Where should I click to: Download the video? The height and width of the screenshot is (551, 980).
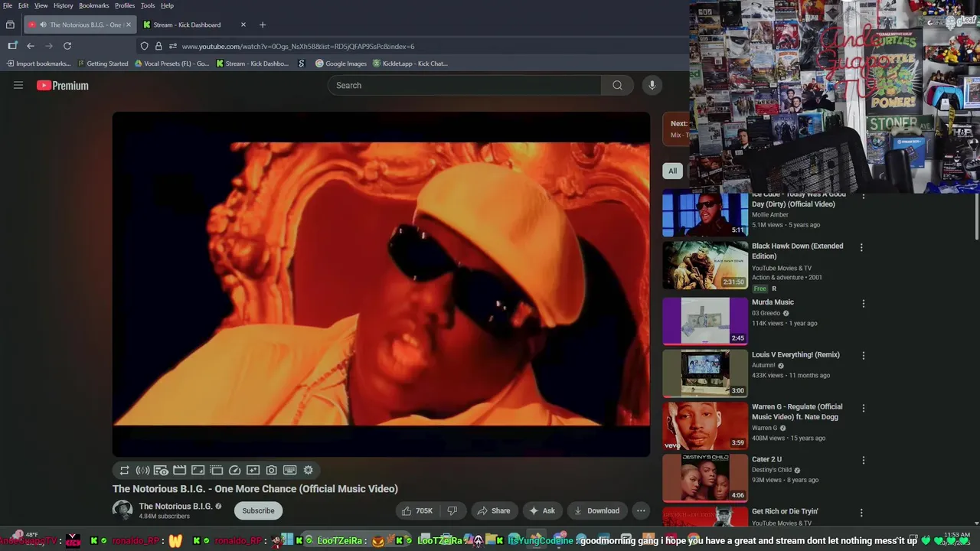(x=596, y=510)
